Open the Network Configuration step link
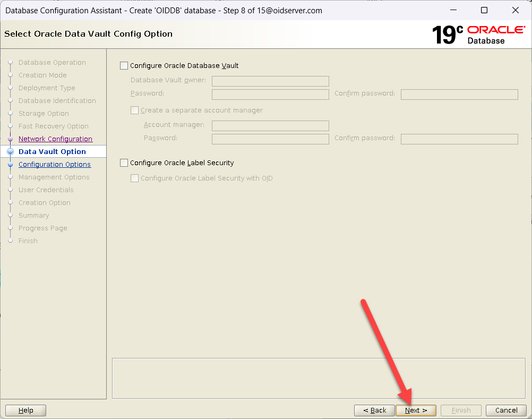The image size is (532, 419). (55, 139)
